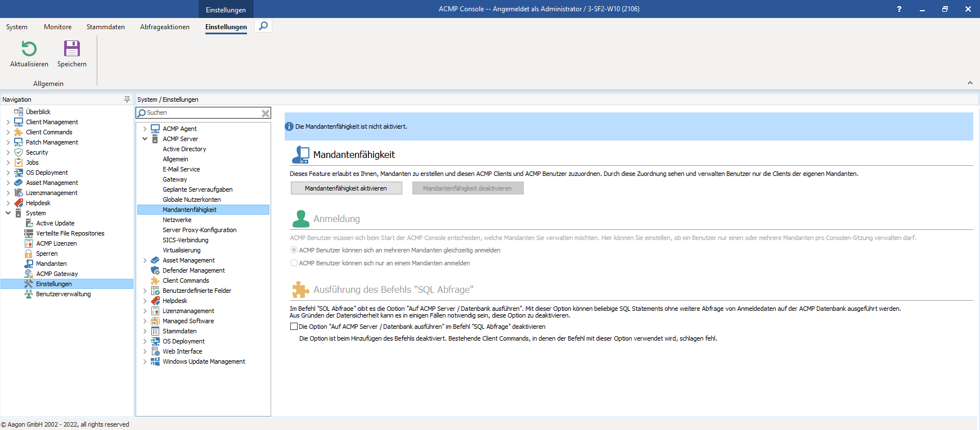Click in the Suchen search field
This screenshot has width=980, height=430.
(203, 113)
